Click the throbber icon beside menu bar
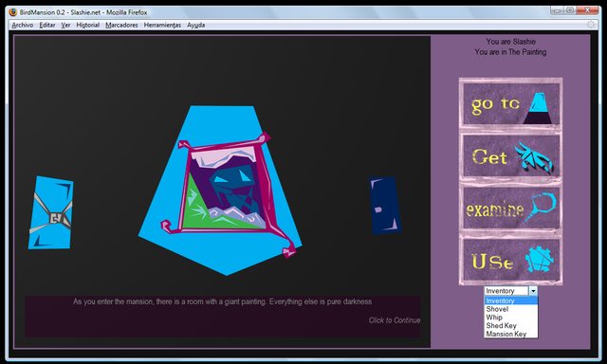This screenshot has width=607, height=364. tap(591, 25)
